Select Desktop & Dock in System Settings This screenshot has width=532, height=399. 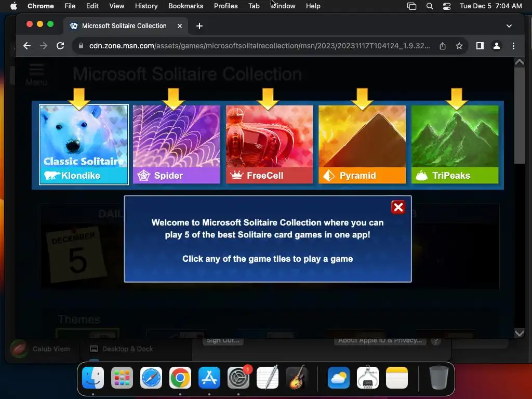tap(121, 349)
